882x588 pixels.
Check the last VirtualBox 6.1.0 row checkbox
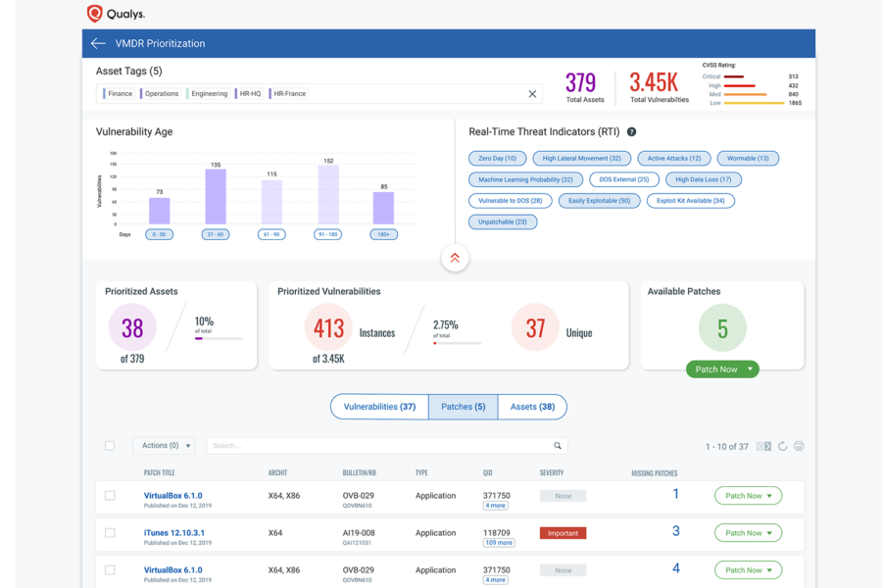point(110,570)
